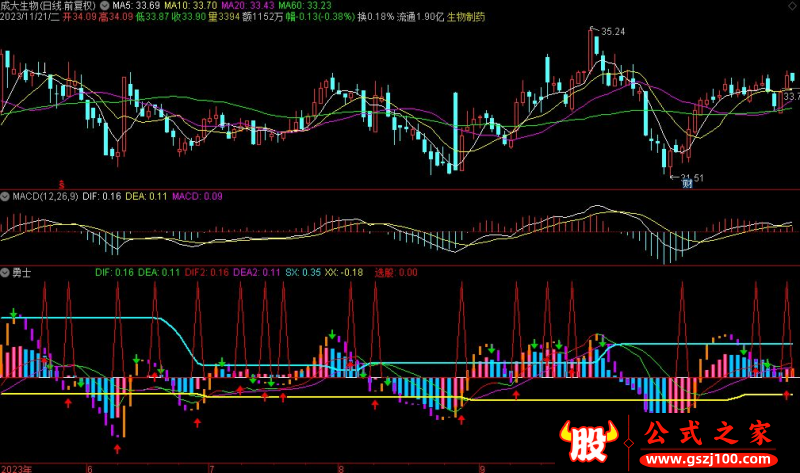Click the 选股: 0.00 label
This screenshot has width=800, height=473.
click(396, 272)
